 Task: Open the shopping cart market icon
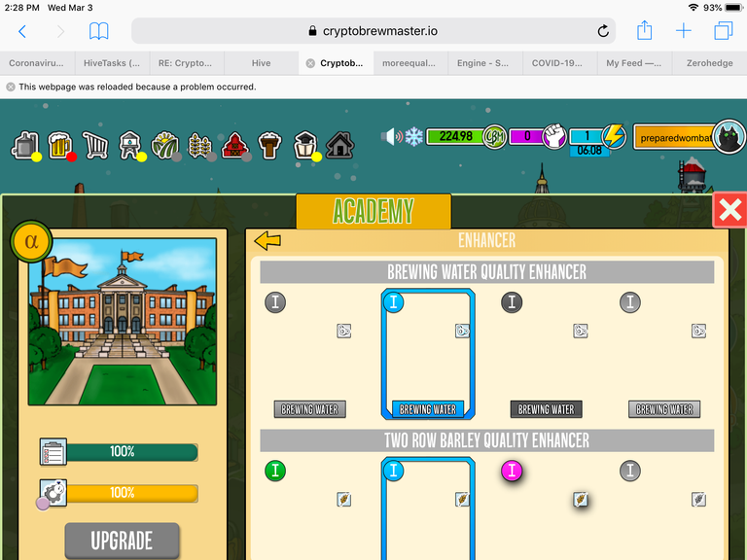point(95,145)
